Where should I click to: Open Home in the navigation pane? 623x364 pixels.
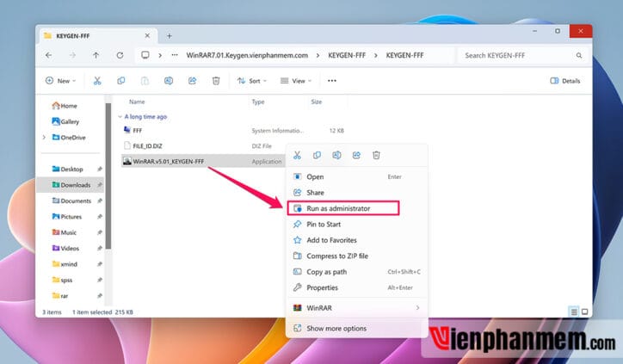65,106
